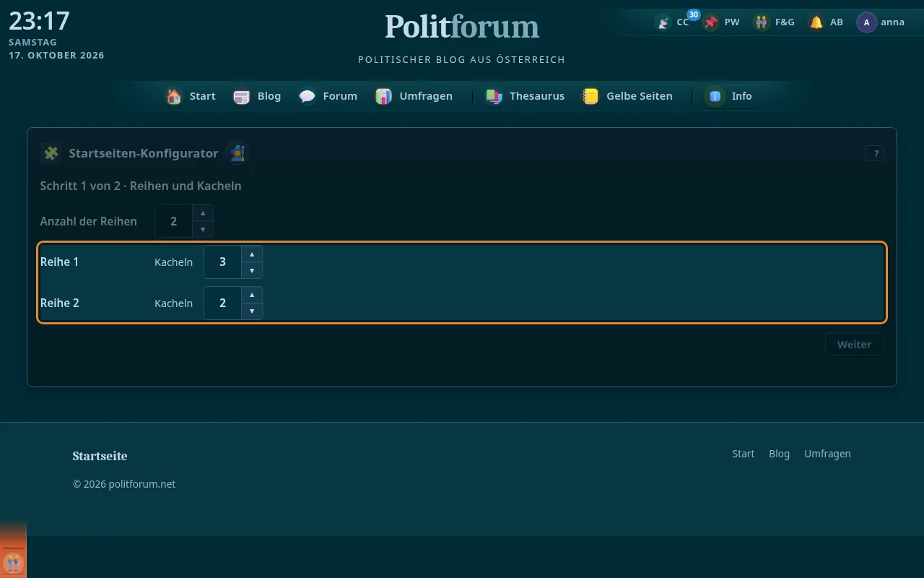
Task: Increase Reihe 2 Kacheln count
Action: pyautogui.click(x=252, y=296)
